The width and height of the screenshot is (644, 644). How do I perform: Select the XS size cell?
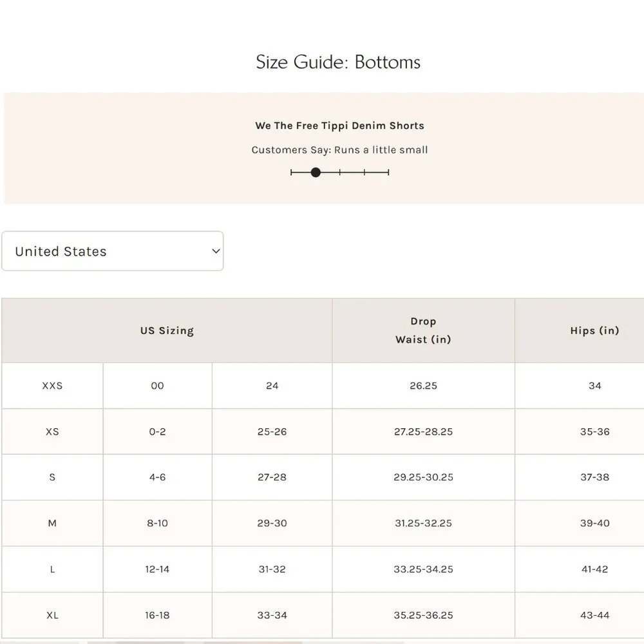tap(53, 431)
